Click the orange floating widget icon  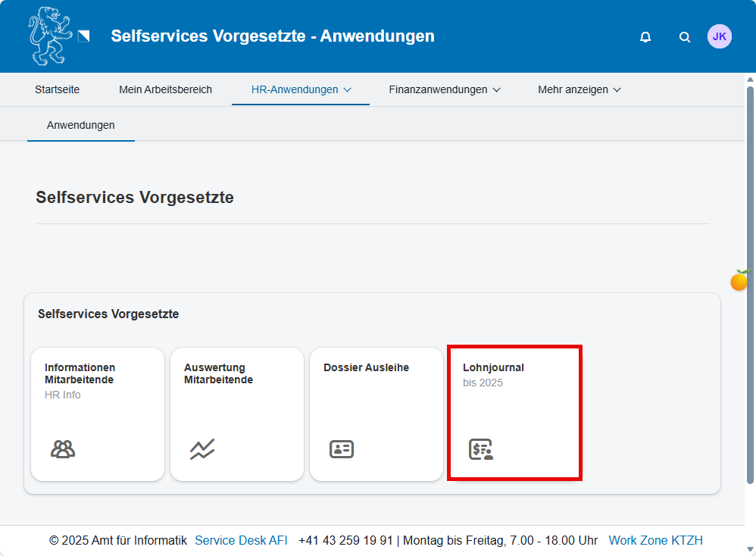tap(739, 280)
